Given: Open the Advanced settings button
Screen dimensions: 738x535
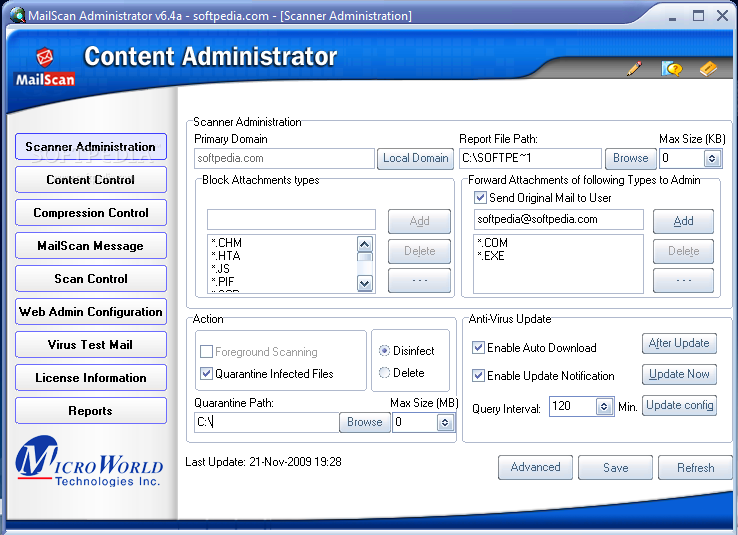Looking at the screenshot, I should 536,467.
